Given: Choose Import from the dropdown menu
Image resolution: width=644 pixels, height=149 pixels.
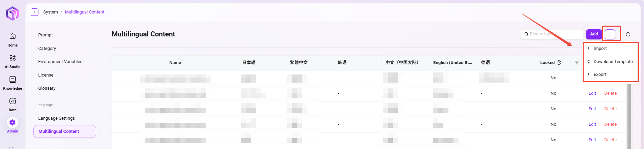Looking at the screenshot, I should 600,49.
